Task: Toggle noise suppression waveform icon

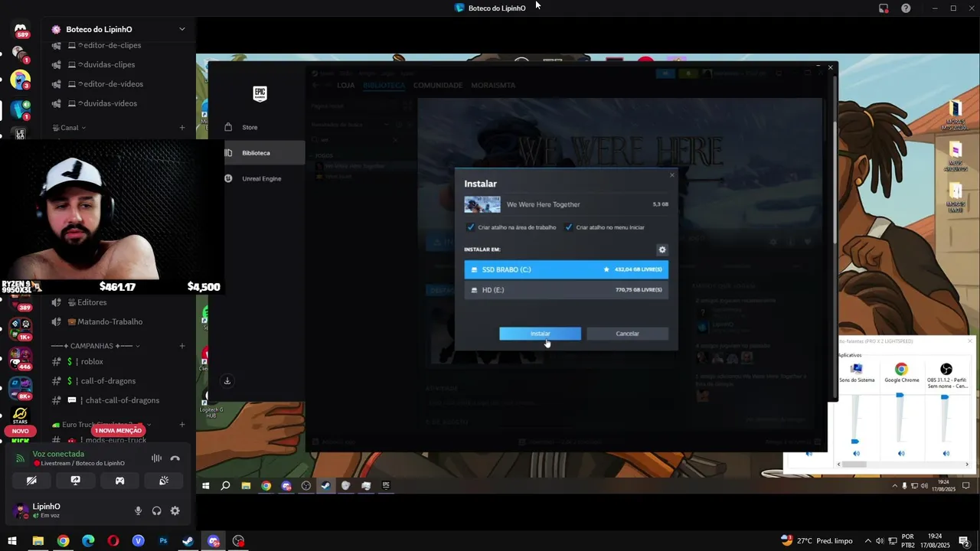Action: [156, 458]
